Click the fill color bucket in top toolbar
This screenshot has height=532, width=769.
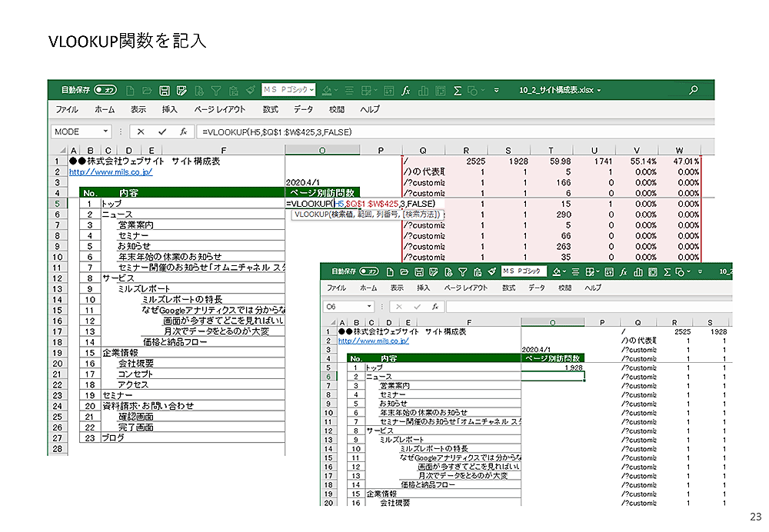[x=328, y=90]
